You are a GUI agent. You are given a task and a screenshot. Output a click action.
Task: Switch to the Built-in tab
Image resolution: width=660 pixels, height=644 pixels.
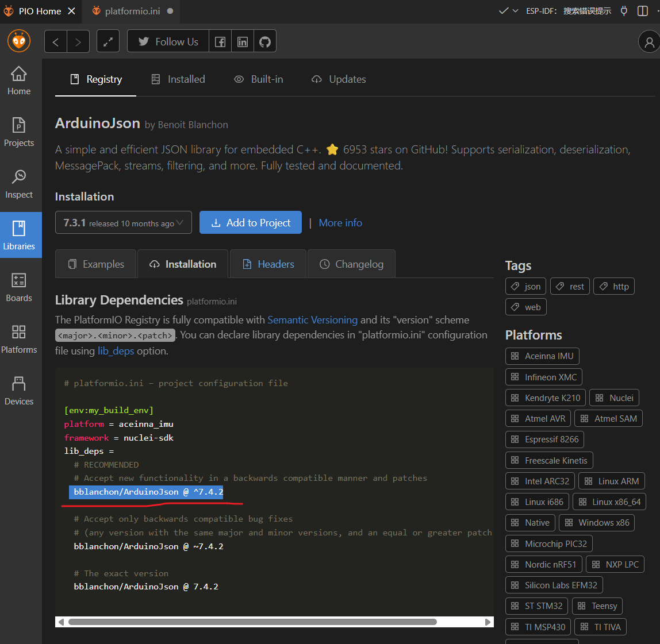(x=259, y=79)
